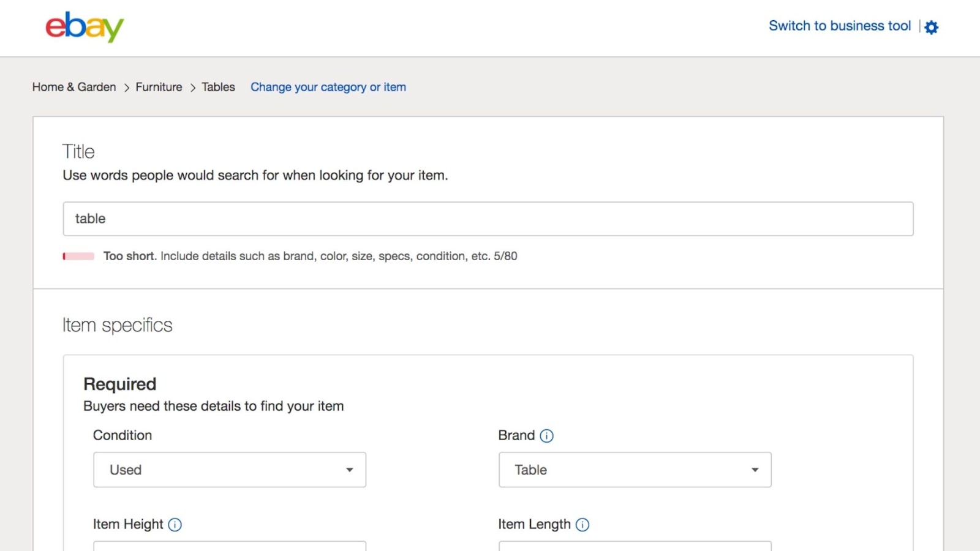Show the Item Height info tooltip icon
This screenshot has width=980, height=551.
point(175,525)
